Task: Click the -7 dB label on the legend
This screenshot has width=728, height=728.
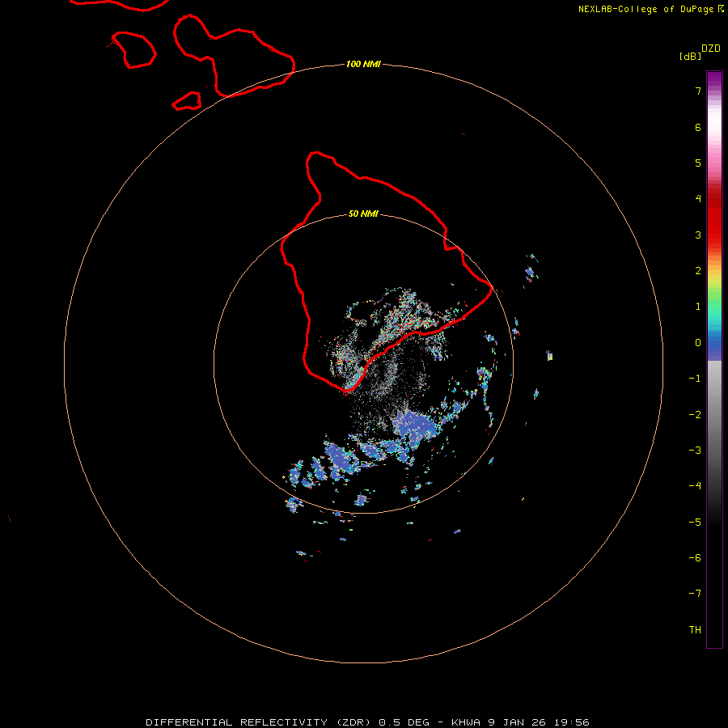Action: coord(695,594)
